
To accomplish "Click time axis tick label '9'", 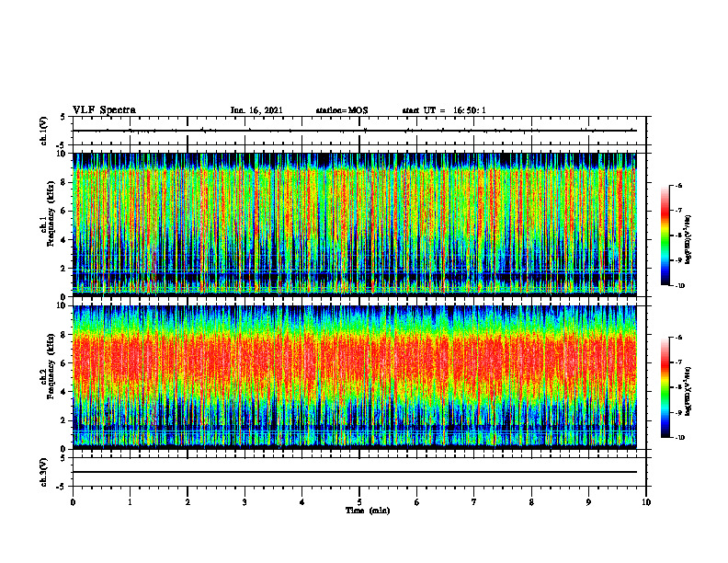I will pyautogui.click(x=588, y=502).
